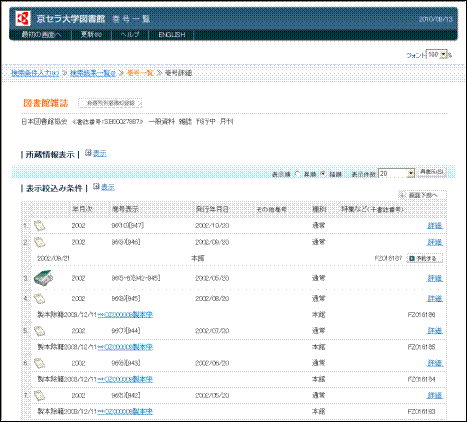Click the F2016187 item number

tap(388, 258)
